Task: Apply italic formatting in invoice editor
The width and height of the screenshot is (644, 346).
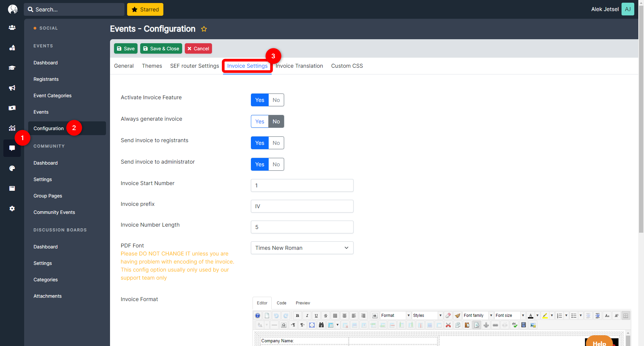Action: 307,315
